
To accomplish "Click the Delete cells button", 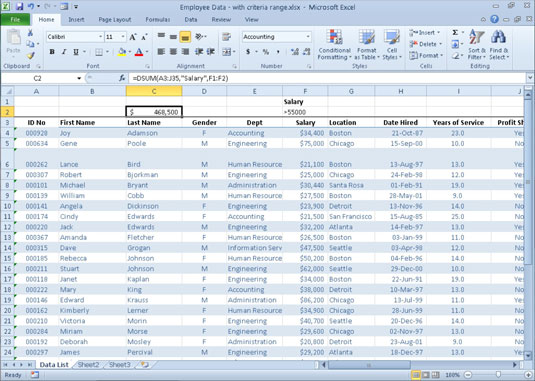I will (425, 44).
